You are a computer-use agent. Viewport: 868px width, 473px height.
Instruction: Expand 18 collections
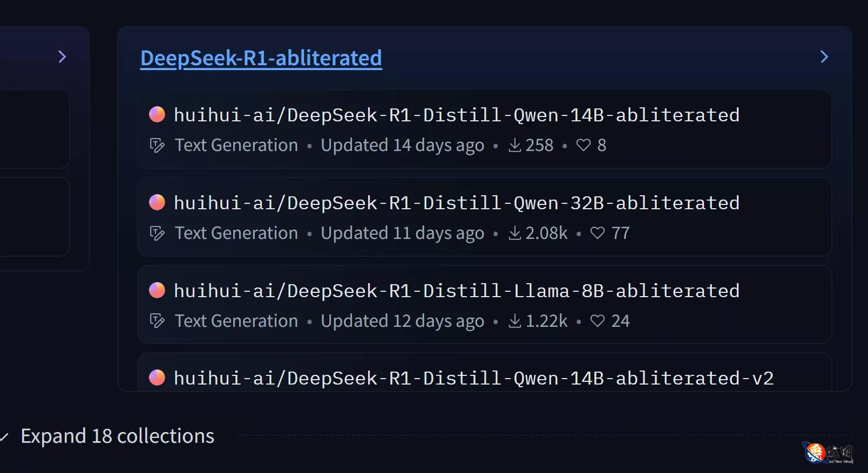[117, 436]
